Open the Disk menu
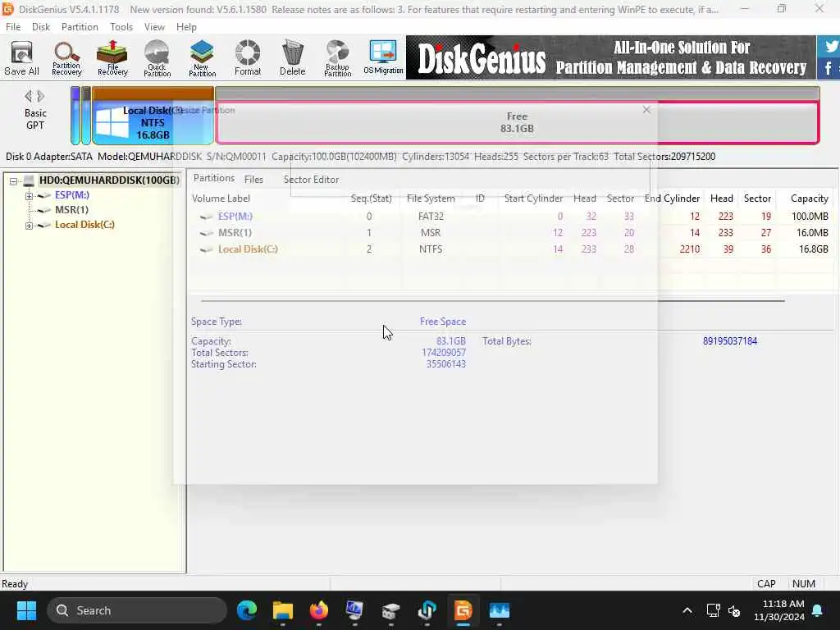This screenshot has width=840, height=630. pos(41,27)
